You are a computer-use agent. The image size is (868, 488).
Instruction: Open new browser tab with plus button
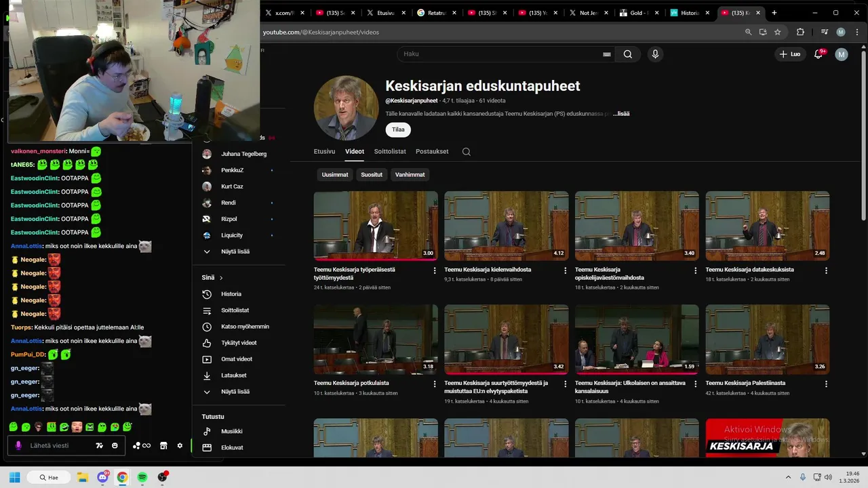(x=774, y=13)
